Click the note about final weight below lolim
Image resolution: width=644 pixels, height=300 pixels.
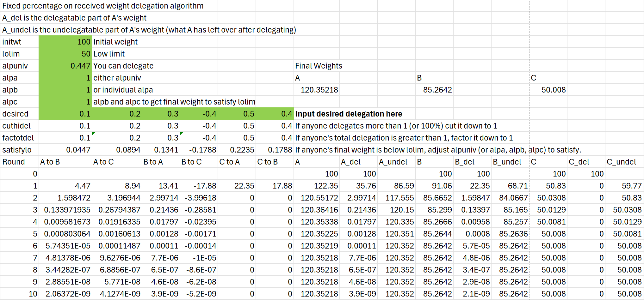[x=438, y=150]
